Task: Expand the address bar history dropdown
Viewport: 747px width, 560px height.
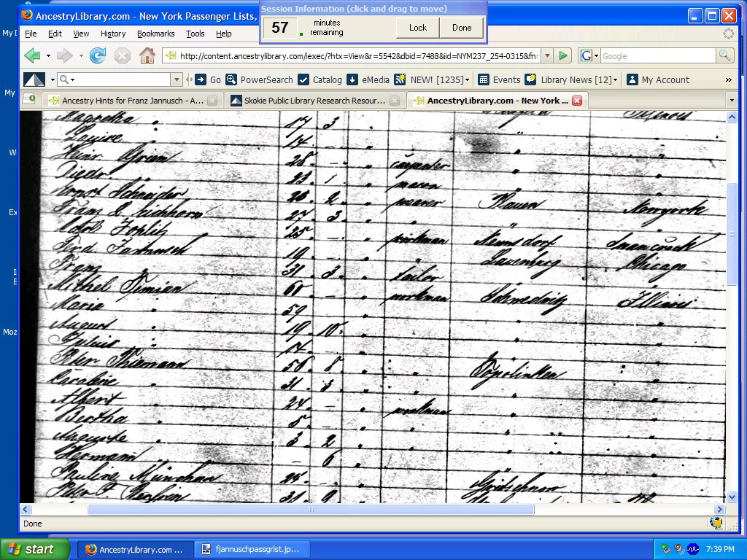Action: pyautogui.click(x=548, y=56)
